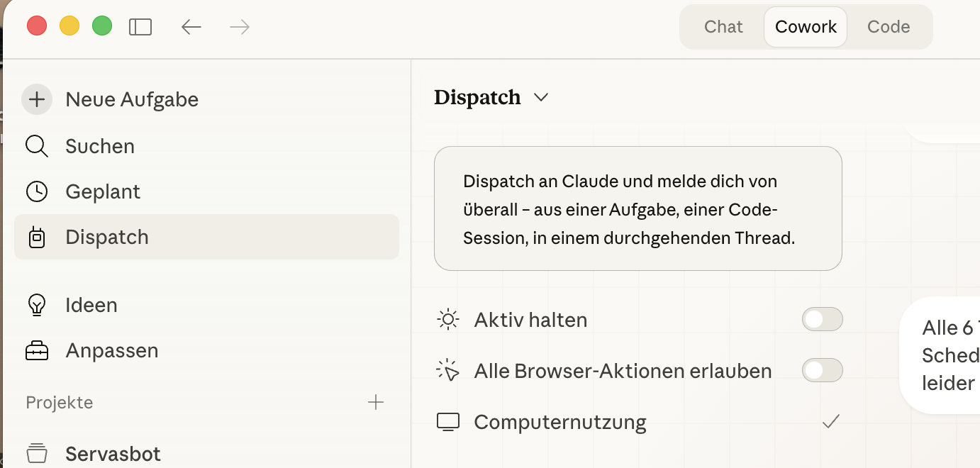
Task: Turn on Alle Browser-Aktionen erlauben
Action: point(822,370)
